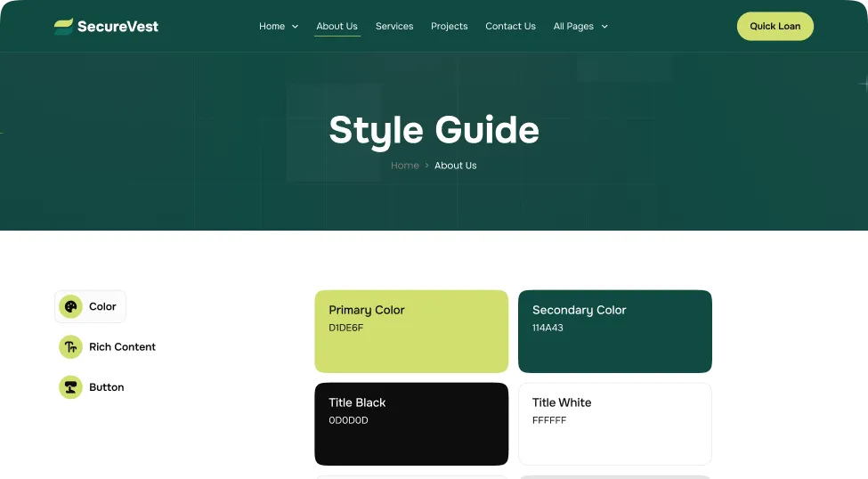Click the Secondary Color swatch card
This screenshot has width=868, height=479.
click(x=615, y=331)
